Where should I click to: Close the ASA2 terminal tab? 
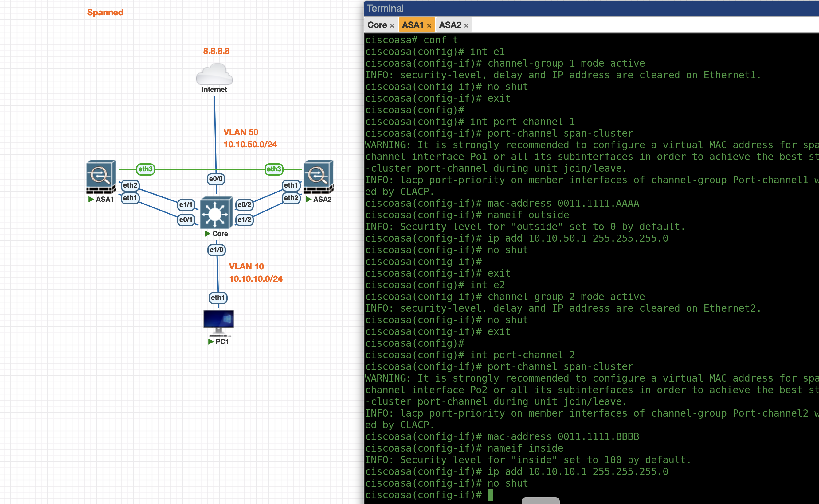pos(466,26)
